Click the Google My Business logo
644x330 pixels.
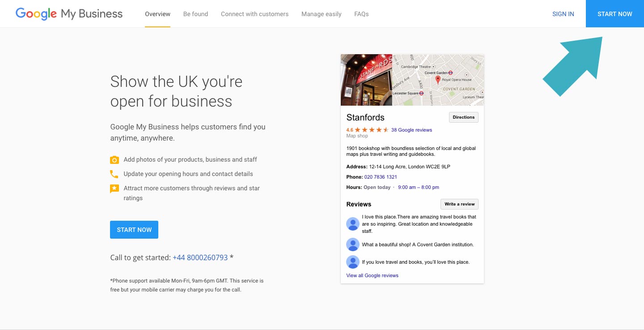coord(69,14)
